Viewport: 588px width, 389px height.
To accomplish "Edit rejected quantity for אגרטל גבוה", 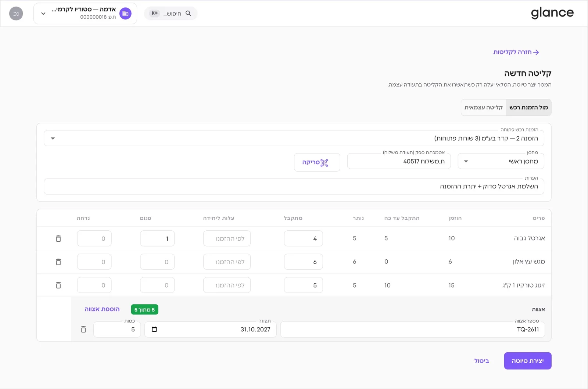I will (94, 238).
